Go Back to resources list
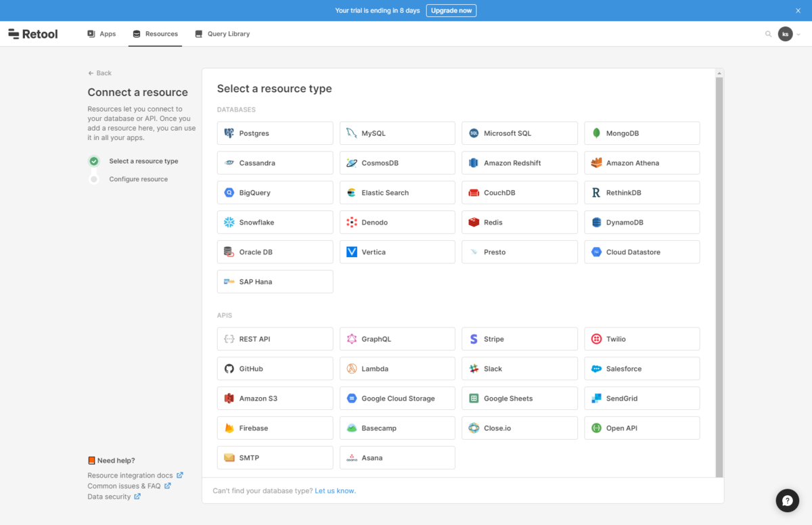The width and height of the screenshot is (812, 525). 100,73
